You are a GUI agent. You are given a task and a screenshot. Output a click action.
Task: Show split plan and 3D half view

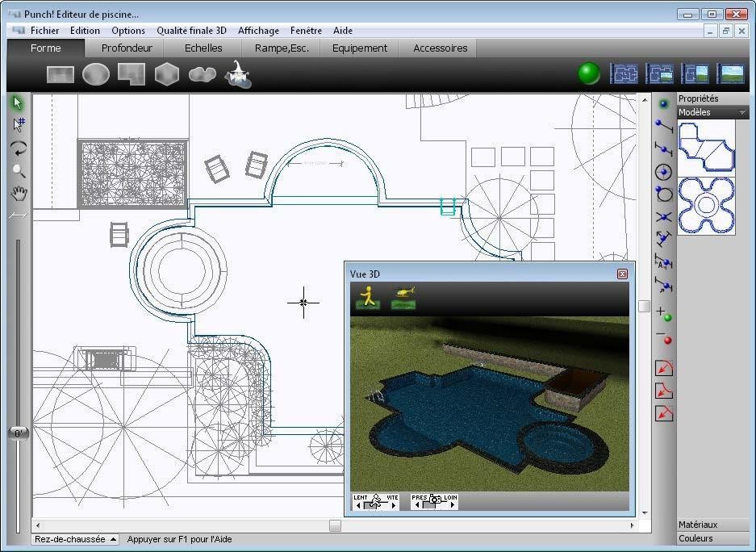(x=695, y=73)
